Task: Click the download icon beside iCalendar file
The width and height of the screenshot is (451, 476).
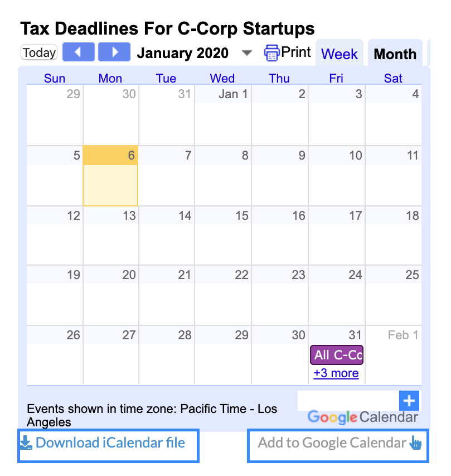Action: pyautogui.click(x=26, y=443)
